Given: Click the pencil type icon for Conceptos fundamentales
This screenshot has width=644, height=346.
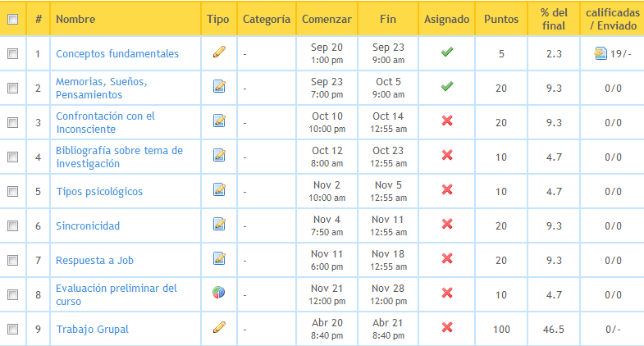Looking at the screenshot, I should click(219, 53).
